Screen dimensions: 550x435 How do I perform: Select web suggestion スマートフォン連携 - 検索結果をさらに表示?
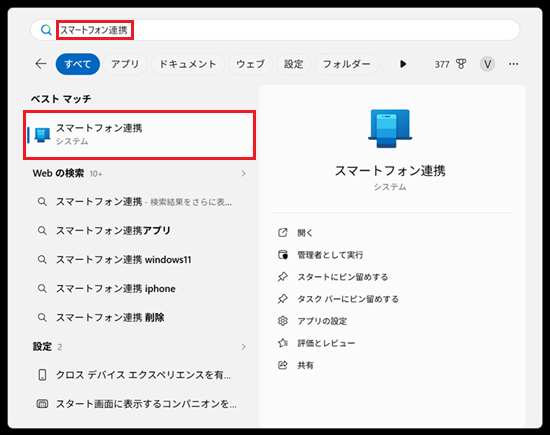(140, 202)
